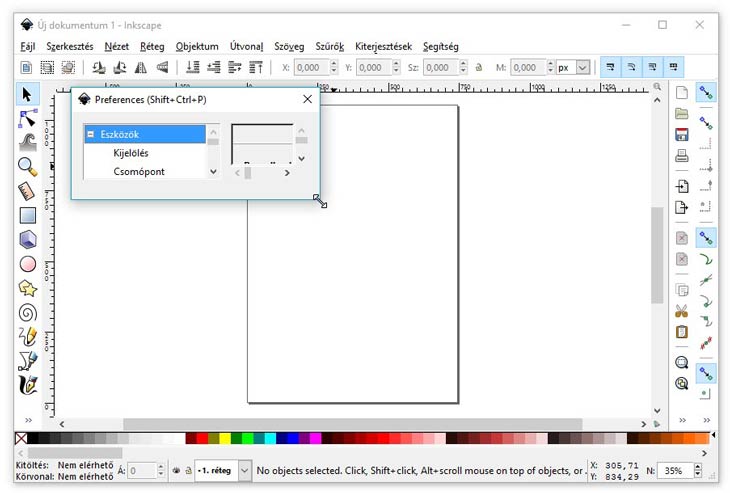Toggle the width/height lock icon

tap(478, 68)
